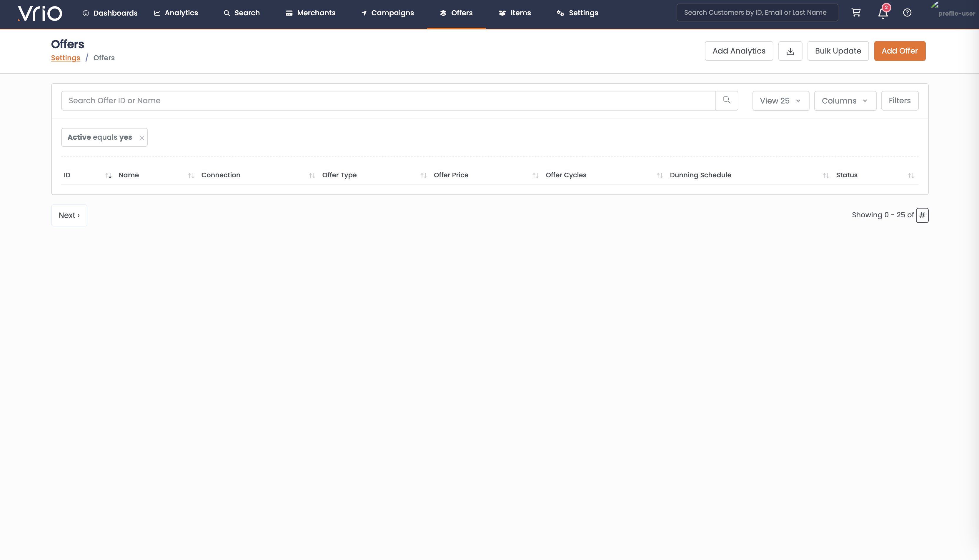Sort by Status column arrows

click(911, 175)
